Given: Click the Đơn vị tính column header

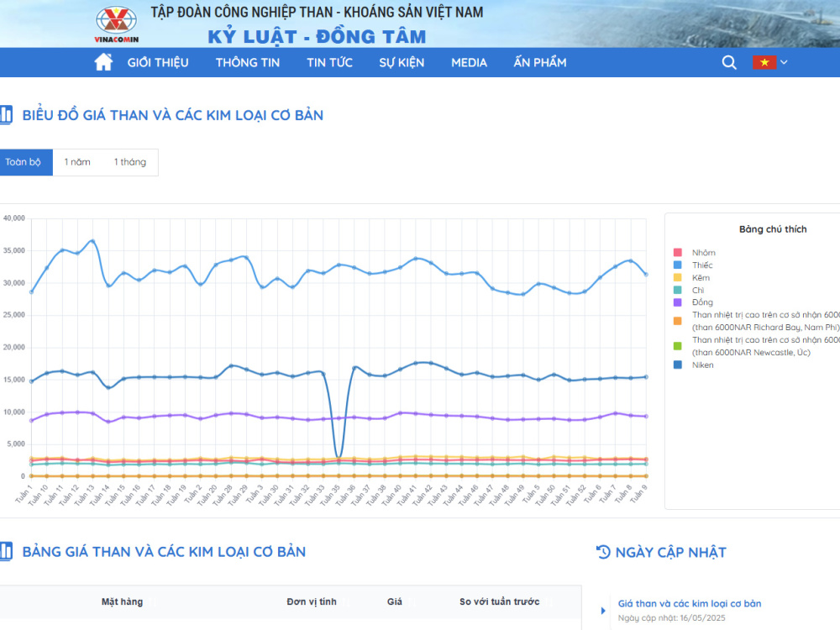Looking at the screenshot, I should point(312,601).
